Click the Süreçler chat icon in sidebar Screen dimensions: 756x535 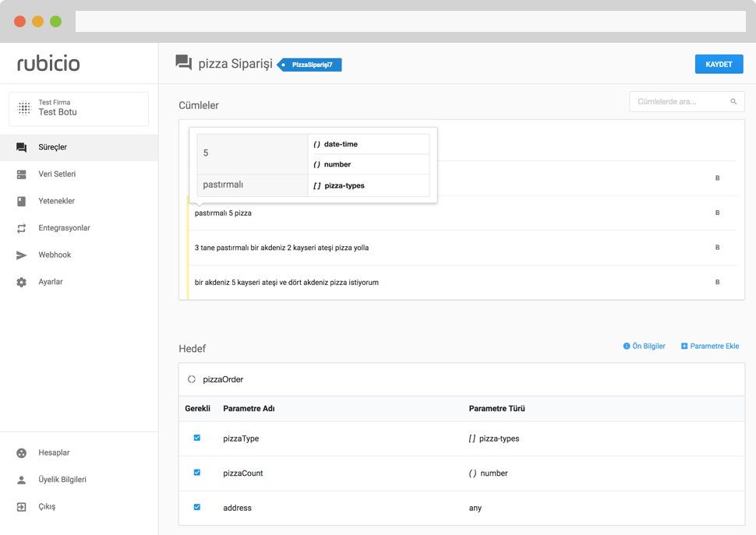point(21,147)
